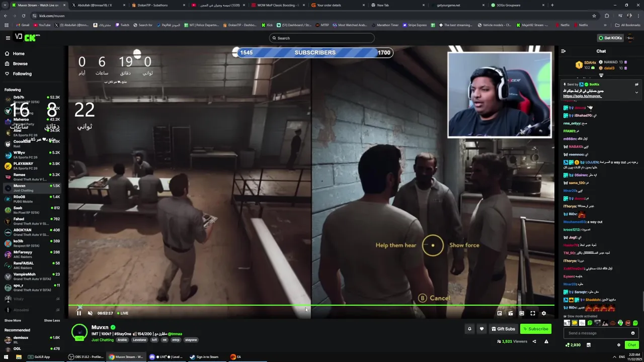The image size is (644, 362).
Task: Open PLAYAWAY channel in sidebar
Action: tap(32, 166)
